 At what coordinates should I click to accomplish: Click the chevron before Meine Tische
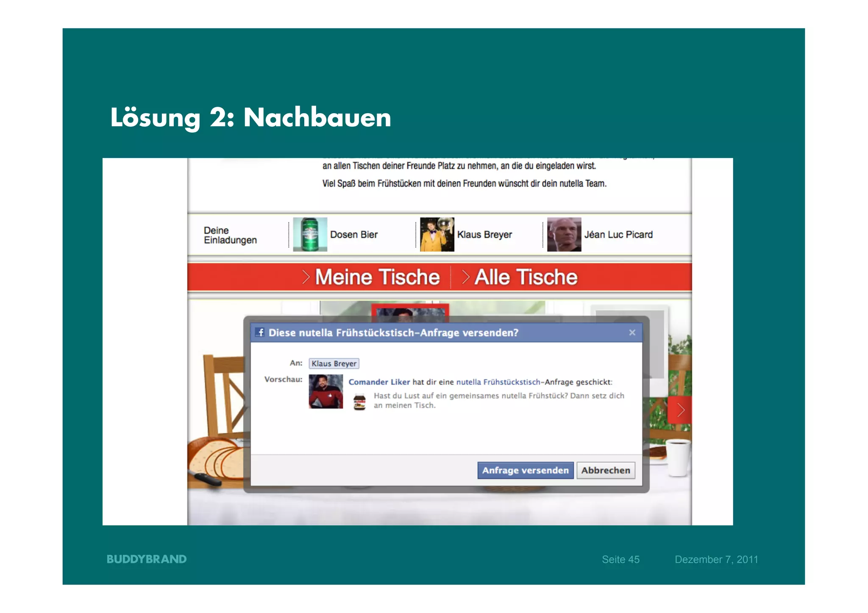coord(306,277)
